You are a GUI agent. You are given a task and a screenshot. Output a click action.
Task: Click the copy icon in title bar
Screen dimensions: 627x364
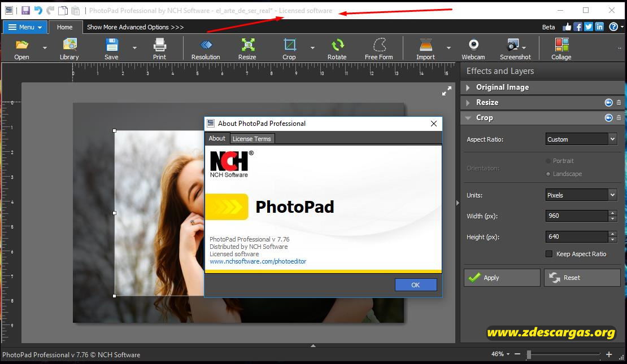pos(63,10)
